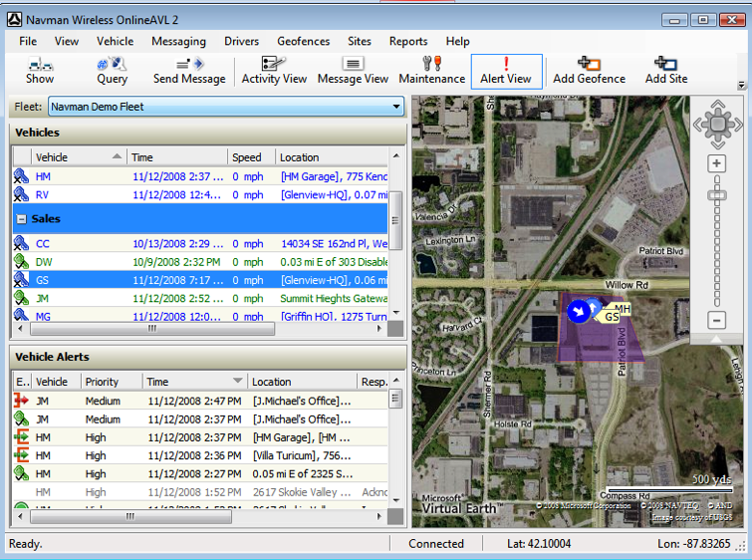The image size is (752, 560).
Task: Click the MH vehicle label on map
Action: coord(623,309)
